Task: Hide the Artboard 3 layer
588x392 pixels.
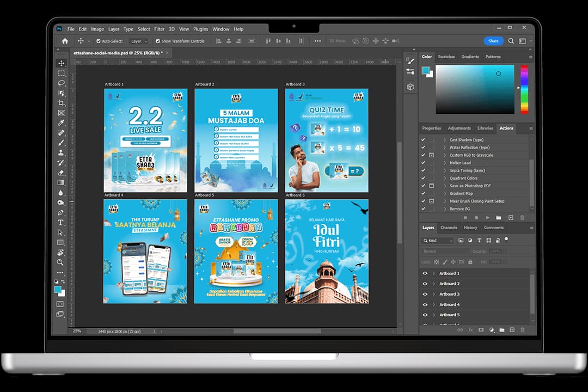Action: (x=425, y=294)
